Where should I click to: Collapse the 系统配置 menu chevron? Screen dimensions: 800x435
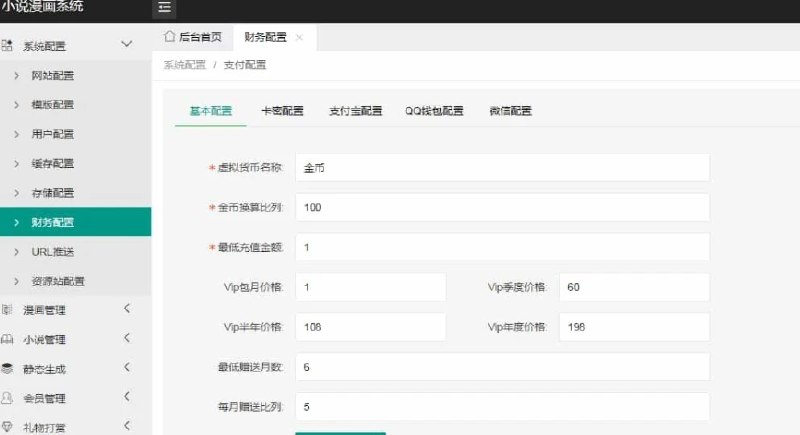tap(127, 44)
